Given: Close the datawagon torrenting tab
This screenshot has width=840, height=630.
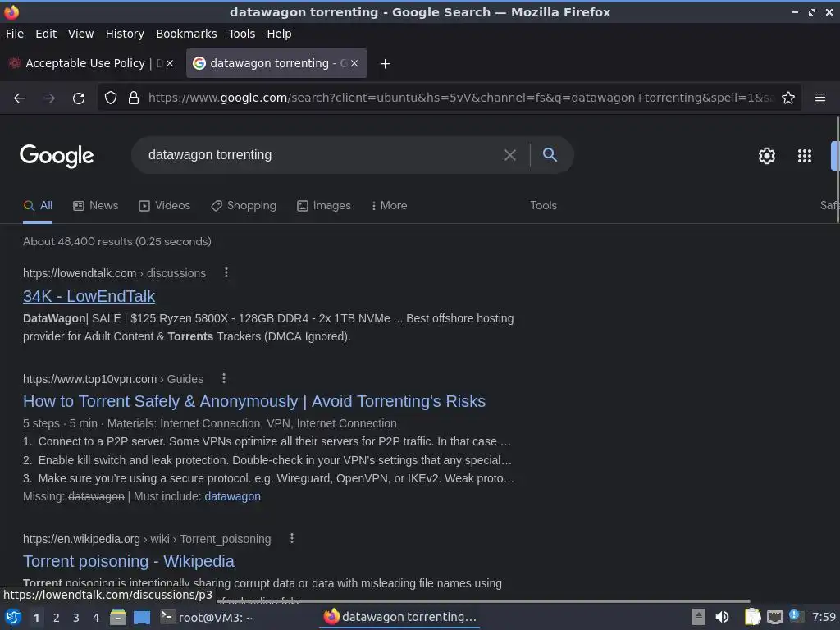Looking at the screenshot, I should pyautogui.click(x=354, y=63).
